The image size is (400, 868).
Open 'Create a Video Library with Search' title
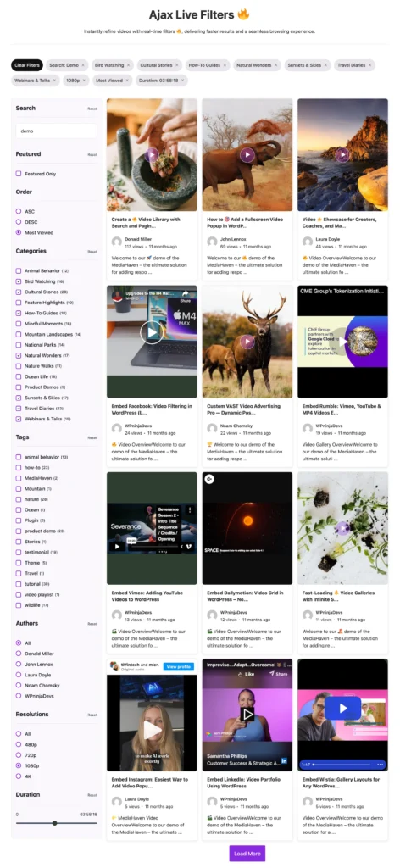[147, 223]
